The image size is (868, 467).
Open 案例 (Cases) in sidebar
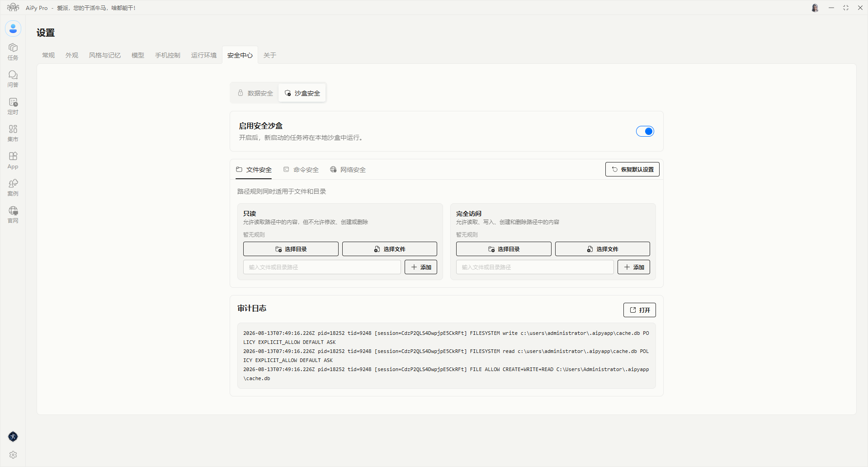pos(13,187)
